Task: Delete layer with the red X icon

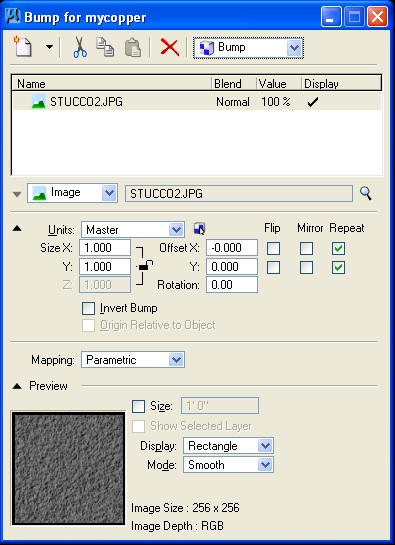Action: click(x=169, y=47)
